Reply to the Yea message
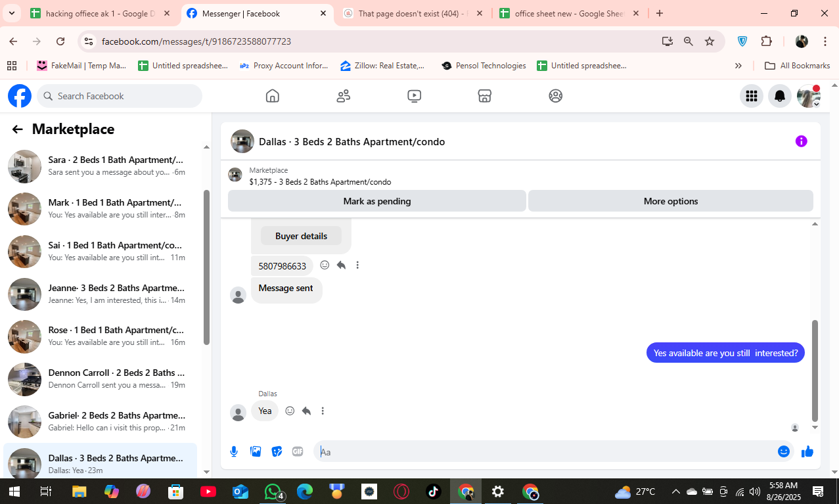This screenshot has height=504, width=839. click(306, 411)
